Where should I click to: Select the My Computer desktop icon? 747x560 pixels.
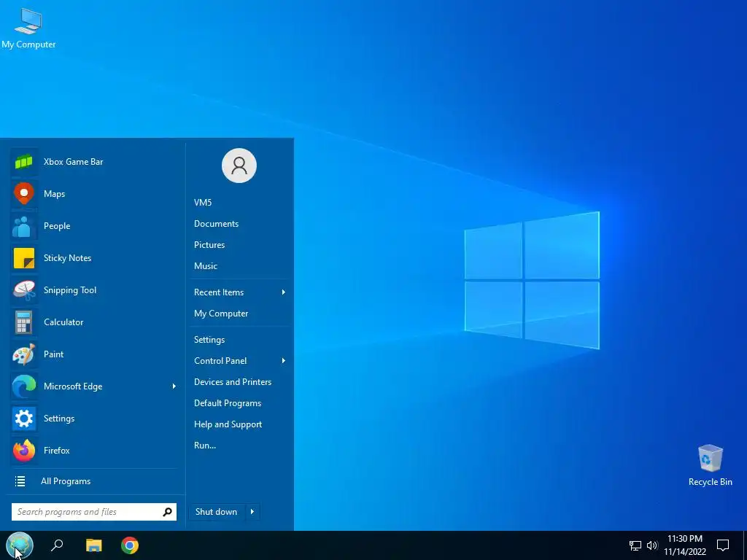coord(28,28)
